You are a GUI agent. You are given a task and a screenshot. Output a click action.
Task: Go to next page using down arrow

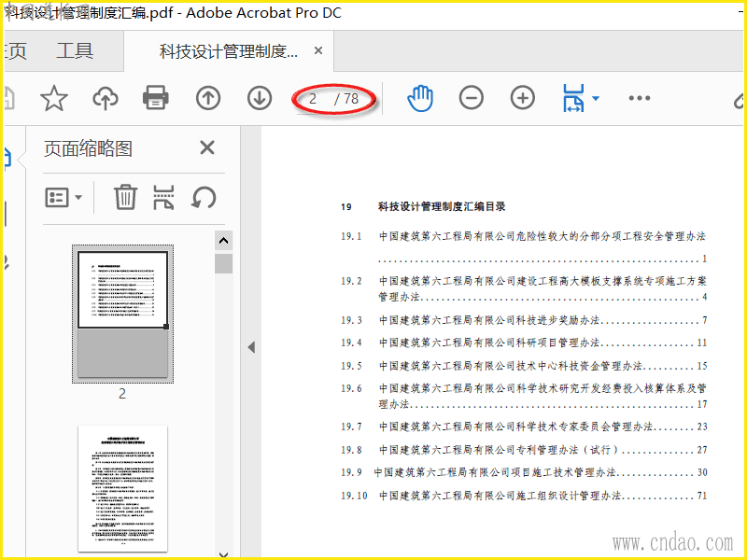point(260,99)
